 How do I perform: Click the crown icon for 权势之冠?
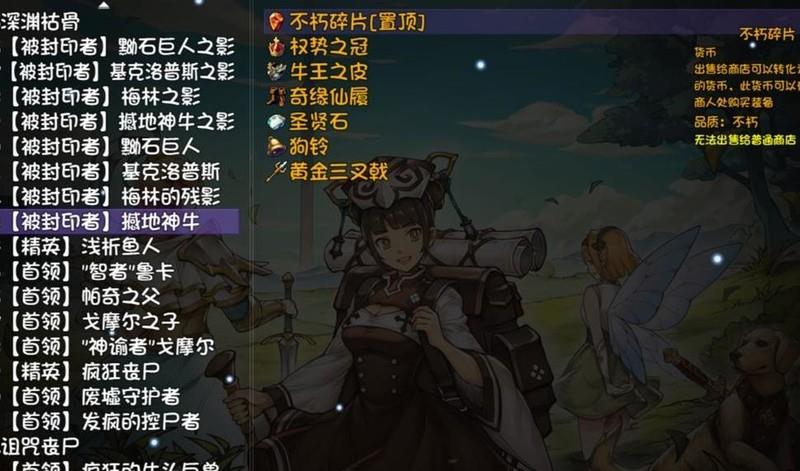(x=276, y=47)
